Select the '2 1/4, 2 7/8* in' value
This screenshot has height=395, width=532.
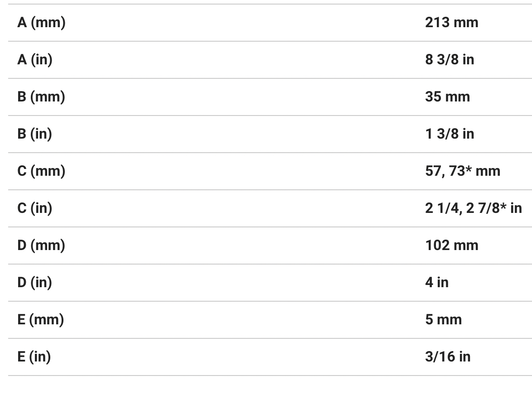[473, 208]
